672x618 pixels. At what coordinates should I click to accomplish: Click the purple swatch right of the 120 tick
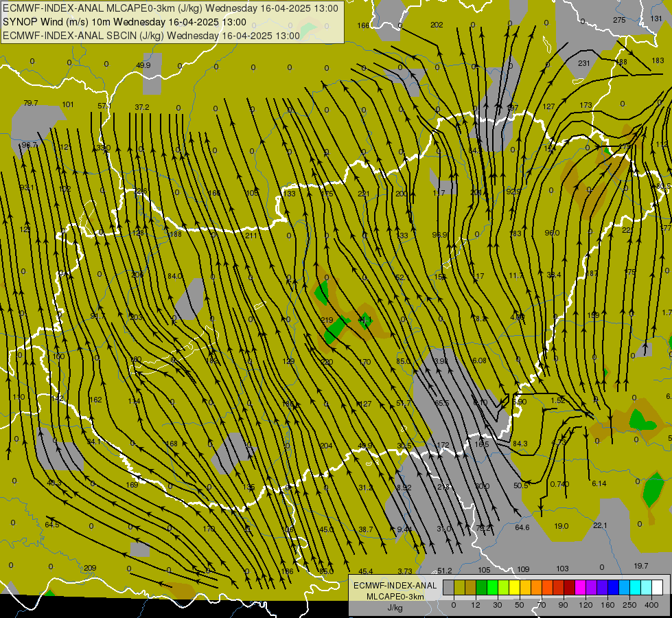point(592,587)
